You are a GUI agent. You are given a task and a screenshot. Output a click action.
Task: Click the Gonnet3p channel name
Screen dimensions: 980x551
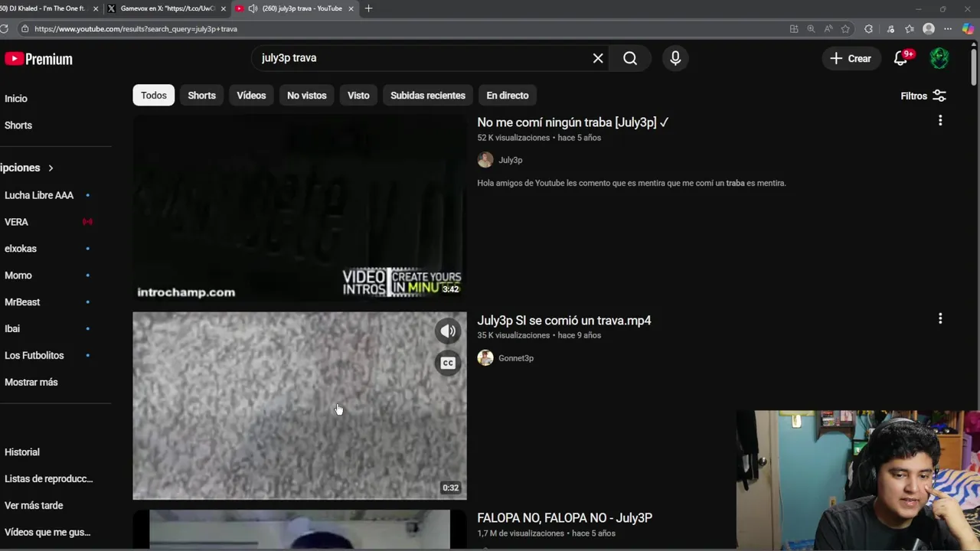[x=516, y=358]
